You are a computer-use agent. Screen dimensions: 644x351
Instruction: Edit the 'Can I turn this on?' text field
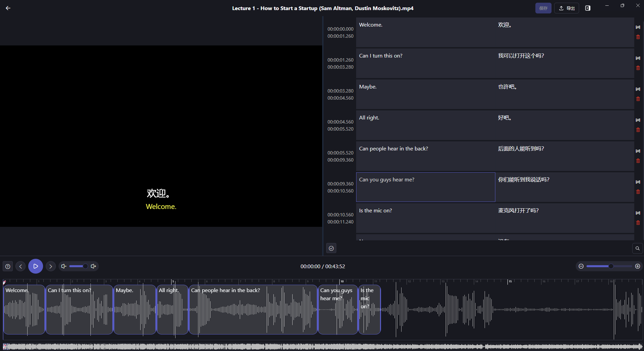point(425,63)
